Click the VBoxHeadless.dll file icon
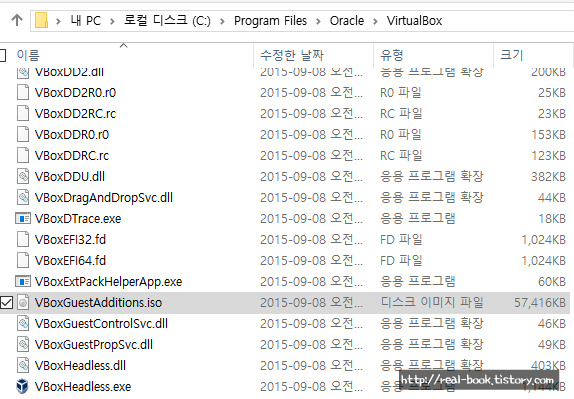 point(23,365)
